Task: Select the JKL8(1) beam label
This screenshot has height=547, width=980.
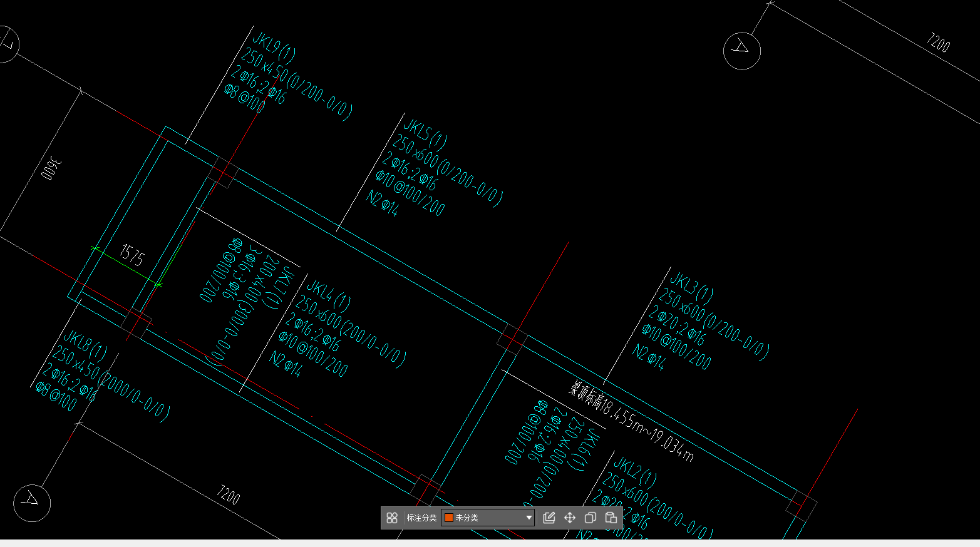Action: point(86,345)
